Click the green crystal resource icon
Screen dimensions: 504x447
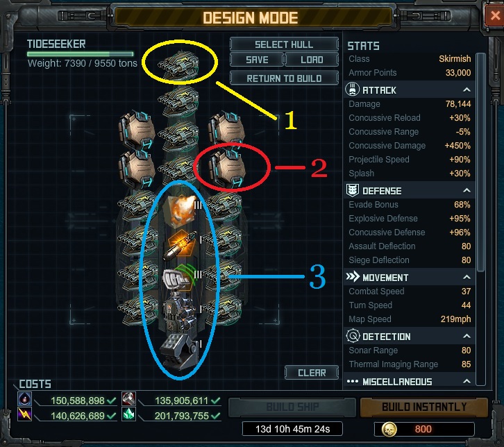point(128,415)
